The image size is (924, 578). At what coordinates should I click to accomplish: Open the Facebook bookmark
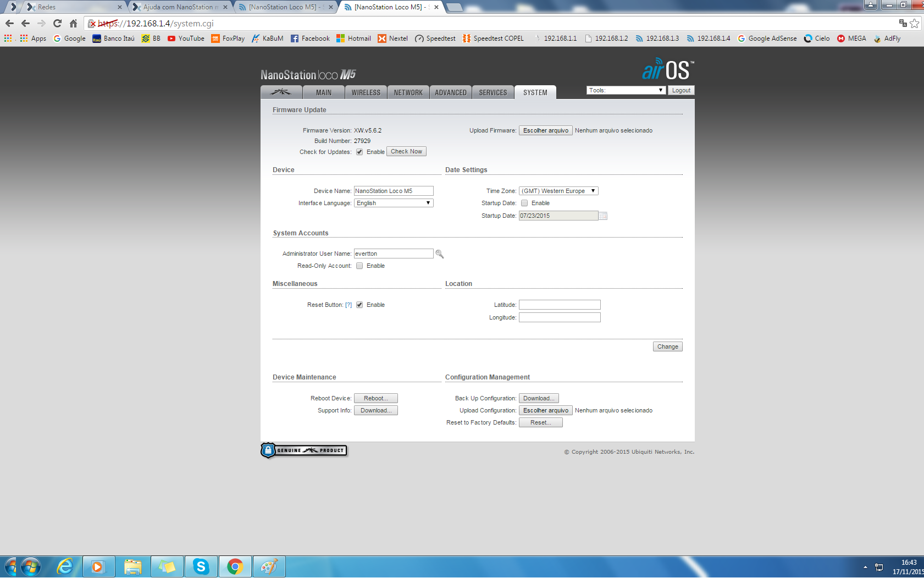pyautogui.click(x=310, y=38)
